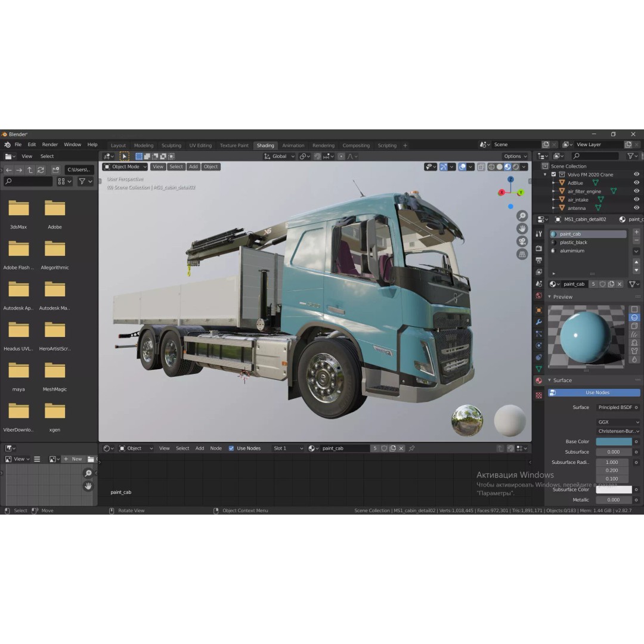Click the Zoom viewport magnifier icon

[x=522, y=216]
